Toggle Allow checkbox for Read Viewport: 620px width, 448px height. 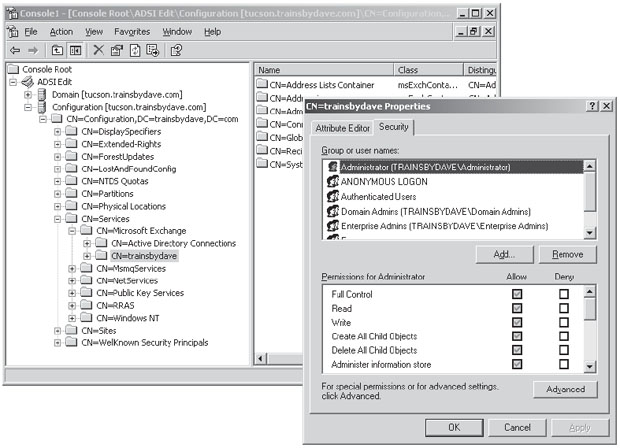tap(517, 308)
